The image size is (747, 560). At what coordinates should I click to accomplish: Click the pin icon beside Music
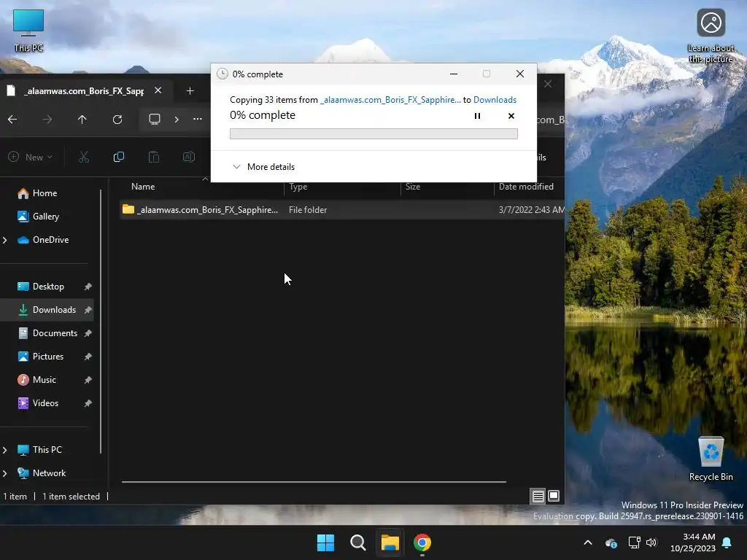88,380
